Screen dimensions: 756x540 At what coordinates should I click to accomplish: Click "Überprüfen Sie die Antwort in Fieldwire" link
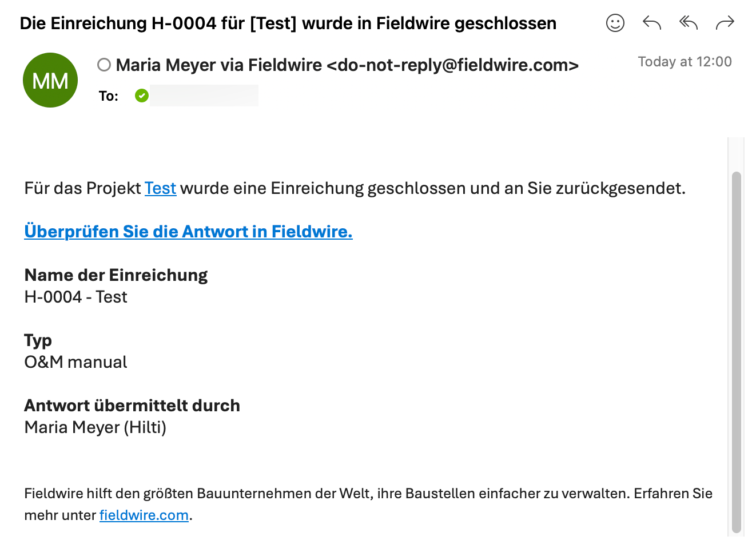[x=188, y=232]
